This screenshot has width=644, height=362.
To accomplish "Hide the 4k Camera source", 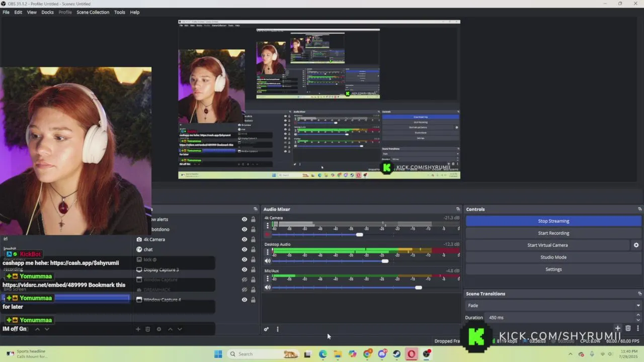I will tap(245, 239).
